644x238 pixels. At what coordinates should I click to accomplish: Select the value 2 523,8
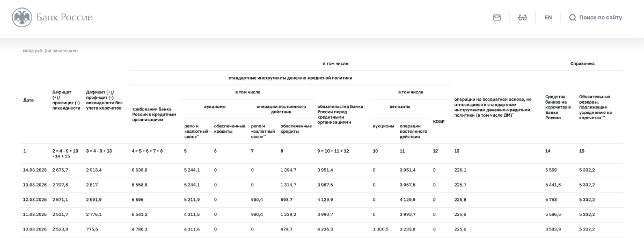coord(60,229)
